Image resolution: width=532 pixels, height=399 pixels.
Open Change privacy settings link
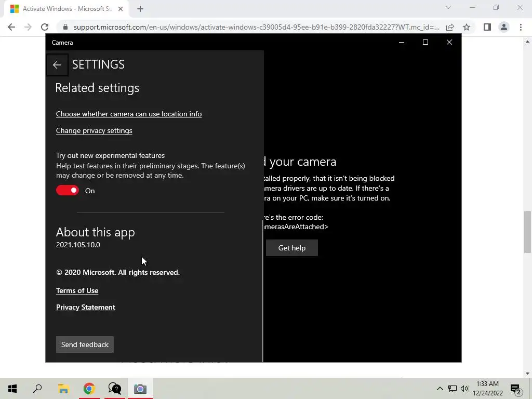(x=94, y=130)
